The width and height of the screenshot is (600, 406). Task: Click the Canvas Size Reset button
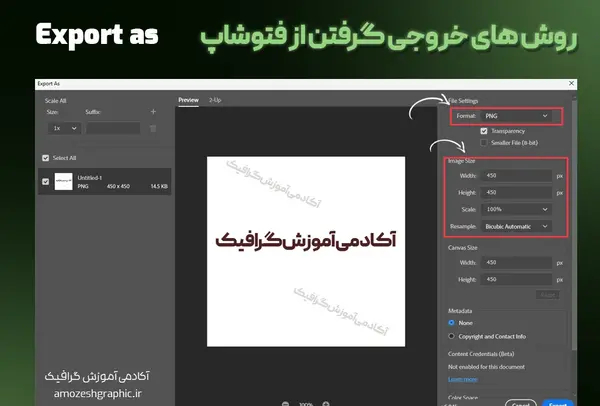click(x=548, y=295)
